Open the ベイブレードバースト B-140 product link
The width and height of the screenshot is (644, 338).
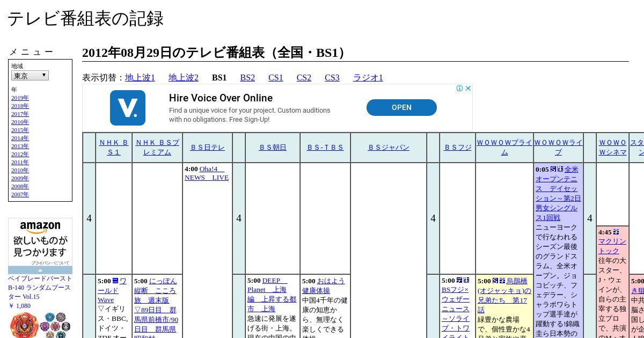coord(40,288)
